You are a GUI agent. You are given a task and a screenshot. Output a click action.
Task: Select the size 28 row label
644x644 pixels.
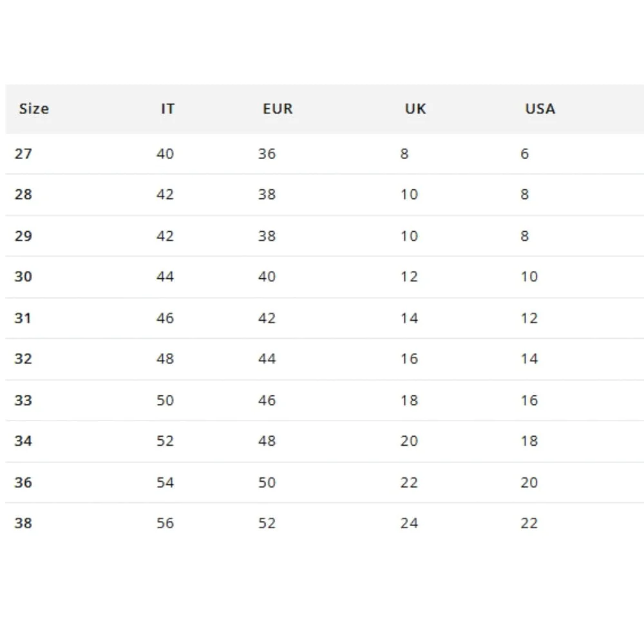[x=23, y=194]
